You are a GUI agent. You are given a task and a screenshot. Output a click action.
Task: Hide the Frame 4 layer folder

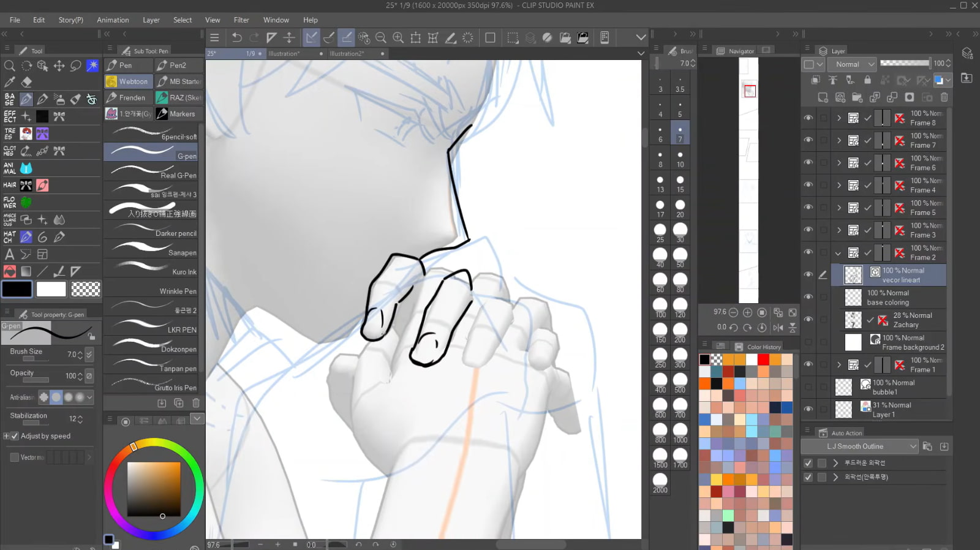coord(809,185)
